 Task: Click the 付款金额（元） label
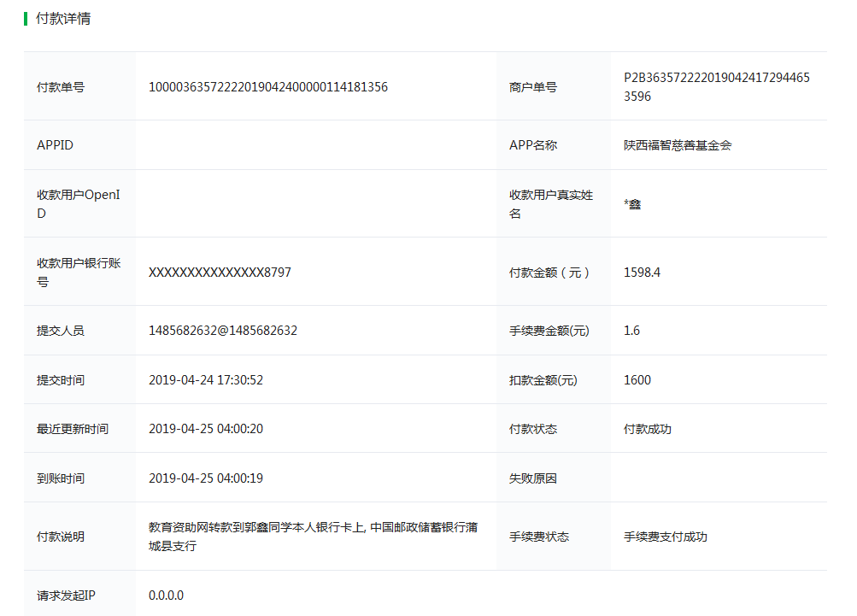coord(549,273)
